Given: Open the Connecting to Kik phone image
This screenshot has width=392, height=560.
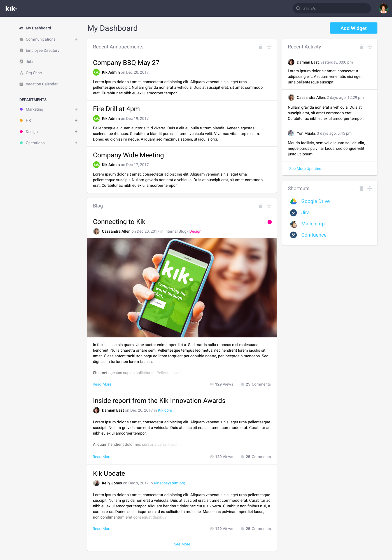Looking at the screenshot, I should [x=182, y=288].
